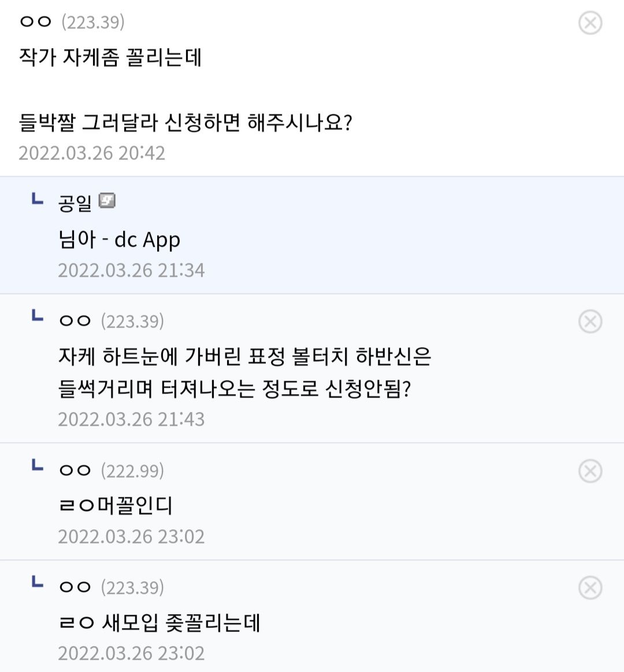The width and height of the screenshot is (624, 672).
Task: Click the 2022.03.26 21:43 timestamp
Action: 131,419
